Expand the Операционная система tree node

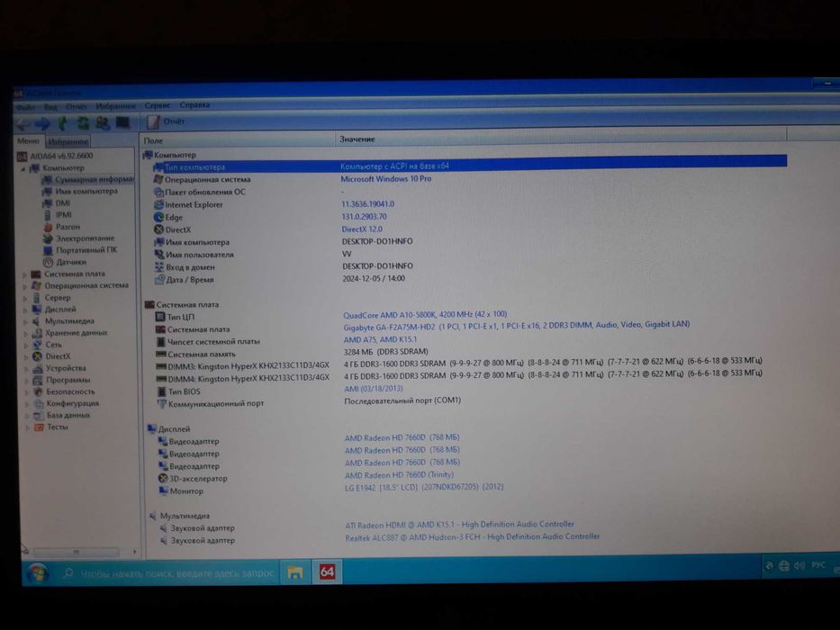[x=24, y=286]
